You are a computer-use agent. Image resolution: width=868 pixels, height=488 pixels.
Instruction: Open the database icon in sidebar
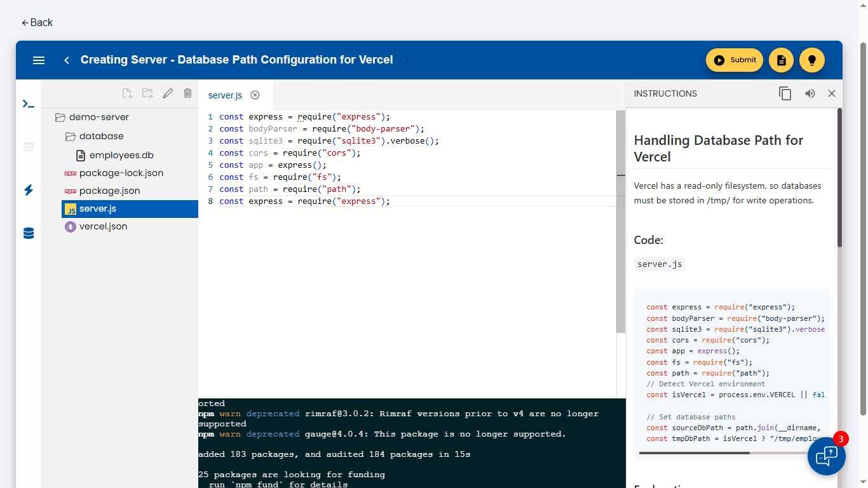click(x=29, y=233)
